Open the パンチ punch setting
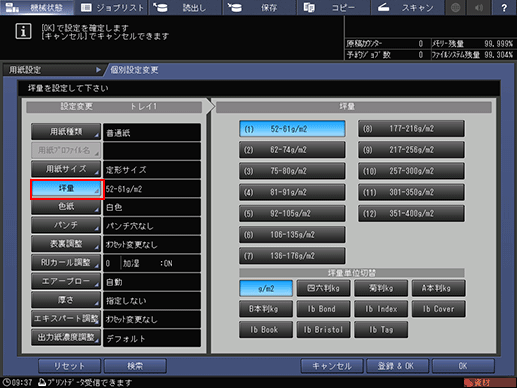This screenshot has height=388, width=517. point(66,225)
